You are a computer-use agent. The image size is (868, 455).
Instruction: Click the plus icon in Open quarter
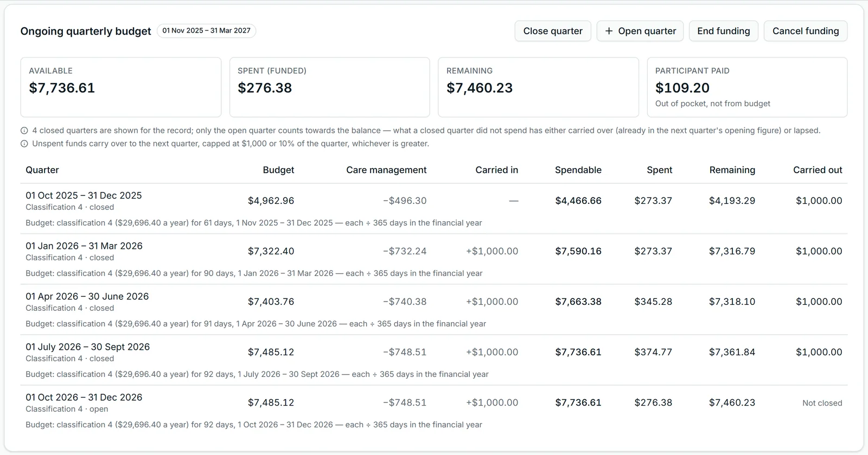pos(609,31)
